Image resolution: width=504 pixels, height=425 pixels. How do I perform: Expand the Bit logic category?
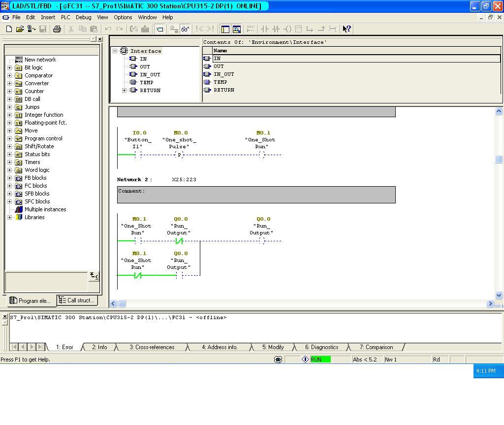pyautogui.click(x=9, y=67)
